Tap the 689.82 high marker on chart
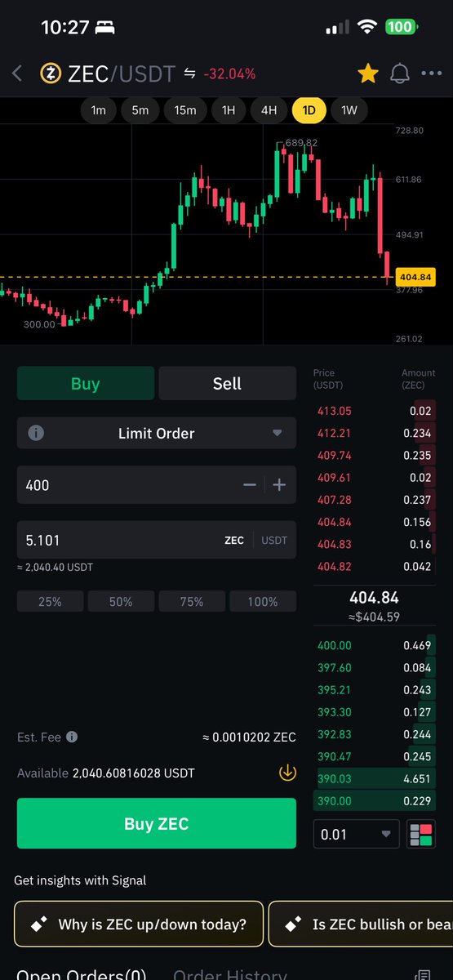The height and width of the screenshot is (980, 453). [x=301, y=142]
